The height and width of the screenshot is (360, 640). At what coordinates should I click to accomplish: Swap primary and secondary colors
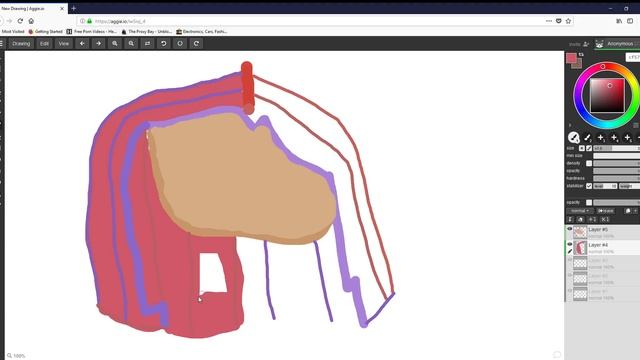click(x=581, y=54)
